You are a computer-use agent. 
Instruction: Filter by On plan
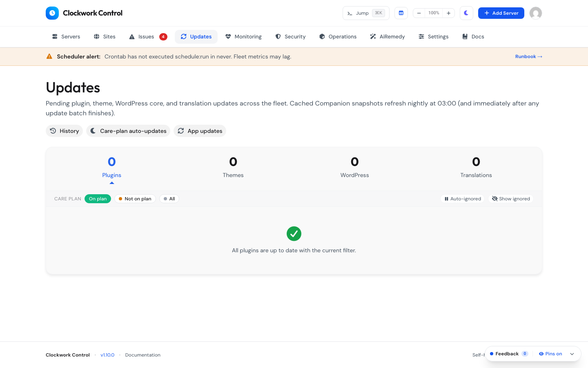coord(98,199)
